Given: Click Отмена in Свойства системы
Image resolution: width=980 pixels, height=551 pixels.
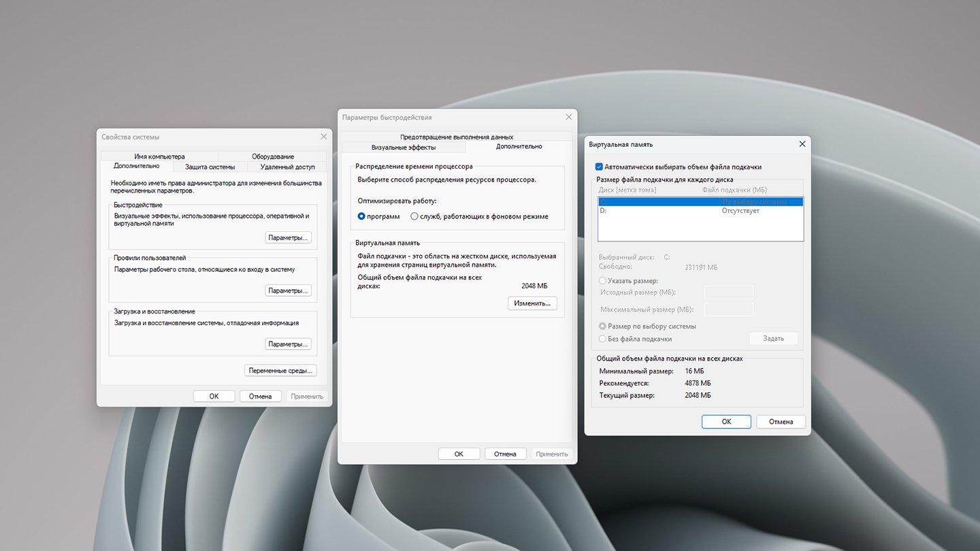Looking at the screenshot, I should 260,396.
